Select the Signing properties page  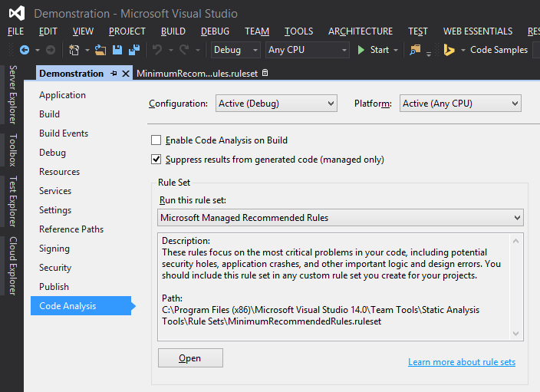coord(54,249)
